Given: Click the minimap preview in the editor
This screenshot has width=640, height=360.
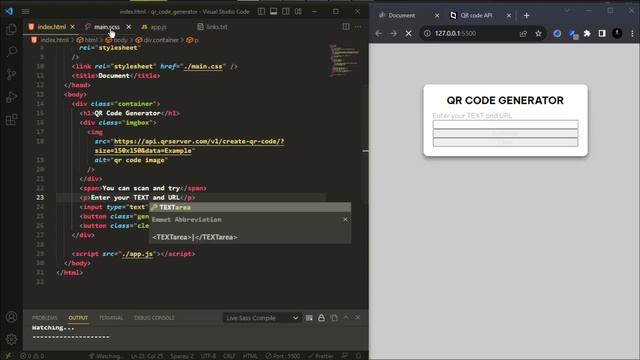Looking at the screenshot, I should [x=344, y=60].
